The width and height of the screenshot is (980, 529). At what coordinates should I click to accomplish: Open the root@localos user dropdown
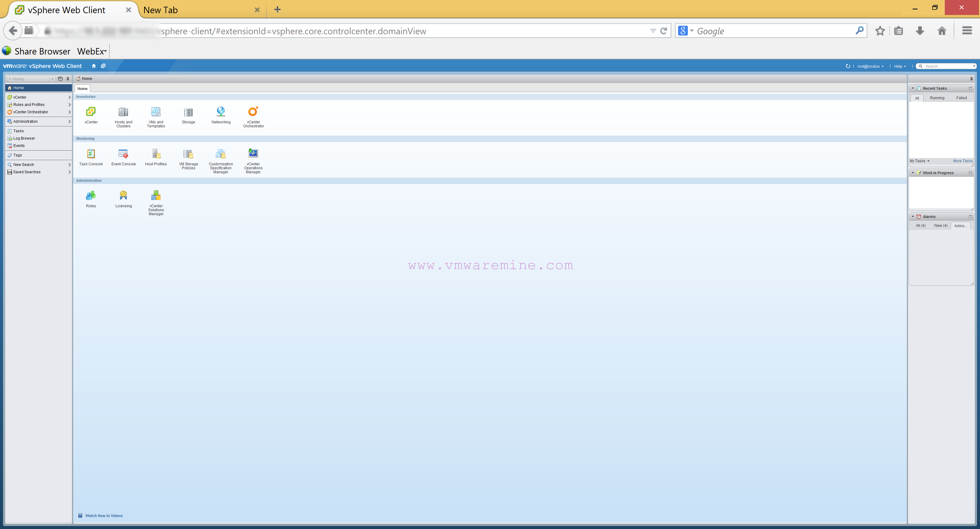(x=870, y=66)
